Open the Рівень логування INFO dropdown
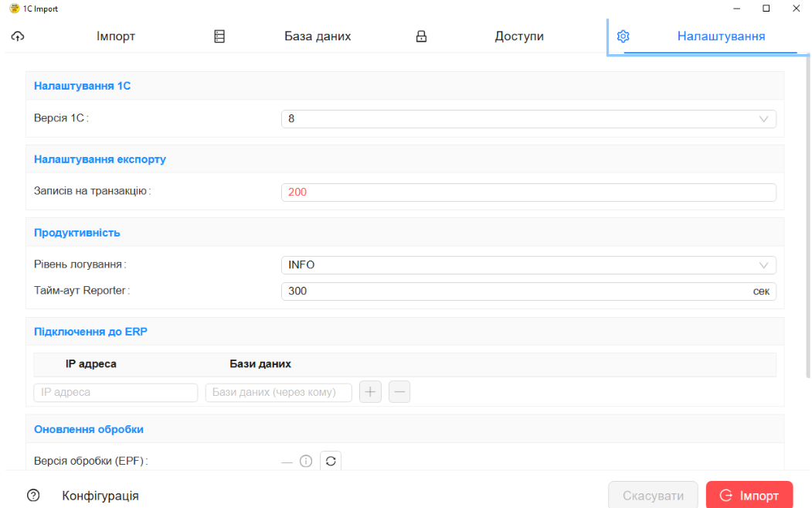812x508 pixels. pos(528,265)
